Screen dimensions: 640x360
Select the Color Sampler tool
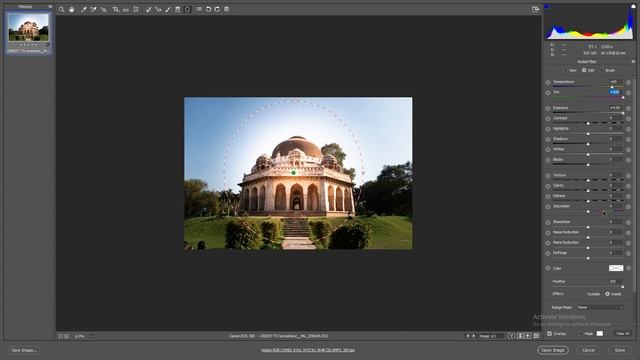pyautogui.click(x=93, y=9)
